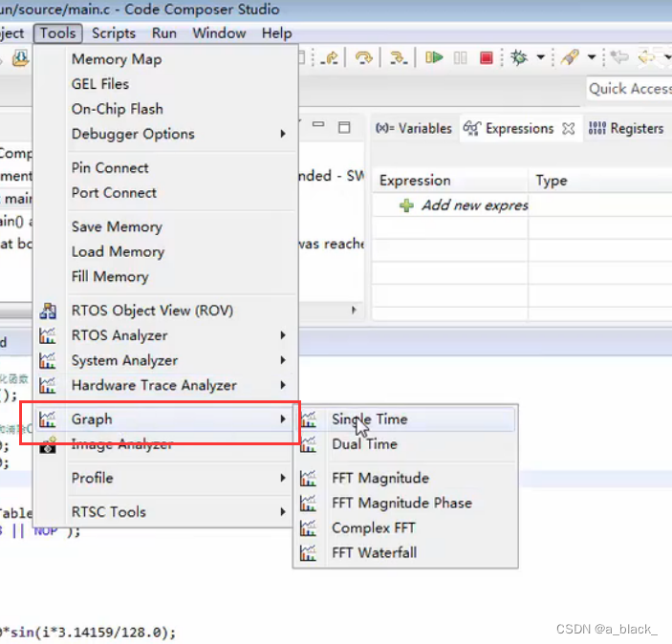Click the Hardware Trace Analyzer icon
This screenshot has width=672, height=644.
coord(47,385)
